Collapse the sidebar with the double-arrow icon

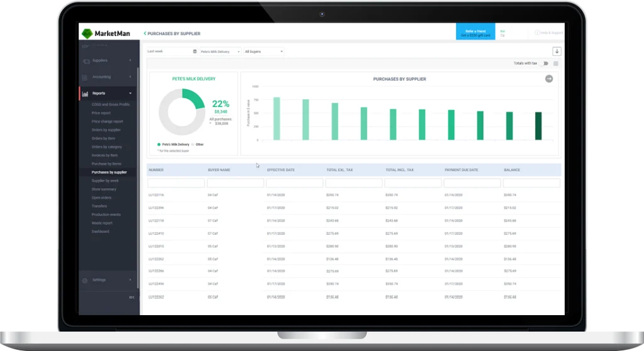(x=131, y=297)
